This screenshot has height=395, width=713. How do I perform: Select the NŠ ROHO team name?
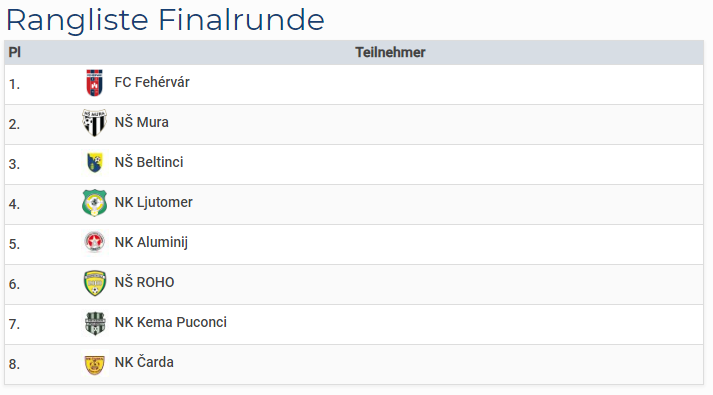[144, 282]
